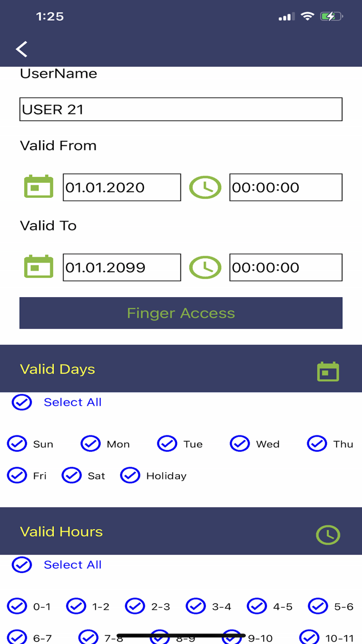The image size is (362, 644).
Task: Open the Valid To time picker clock icon
Action: [205, 267]
